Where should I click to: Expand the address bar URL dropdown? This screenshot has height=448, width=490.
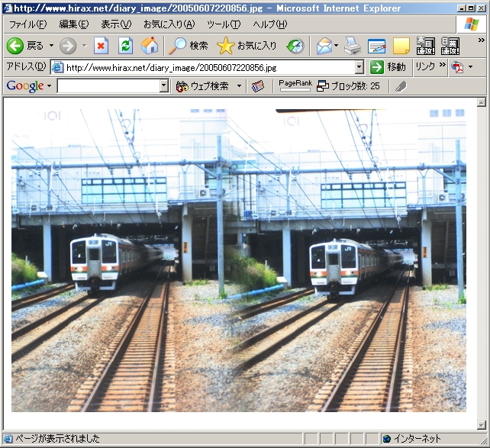(x=359, y=67)
